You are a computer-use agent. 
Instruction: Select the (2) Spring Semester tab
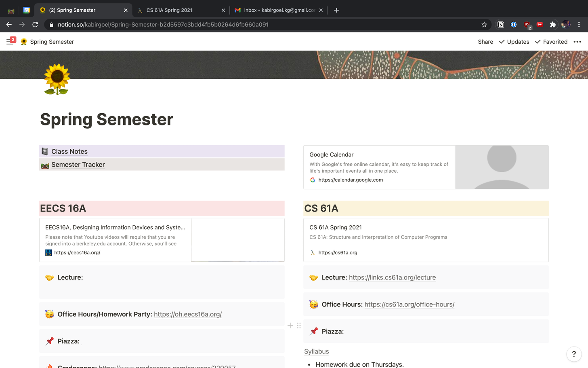click(x=83, y=10)
